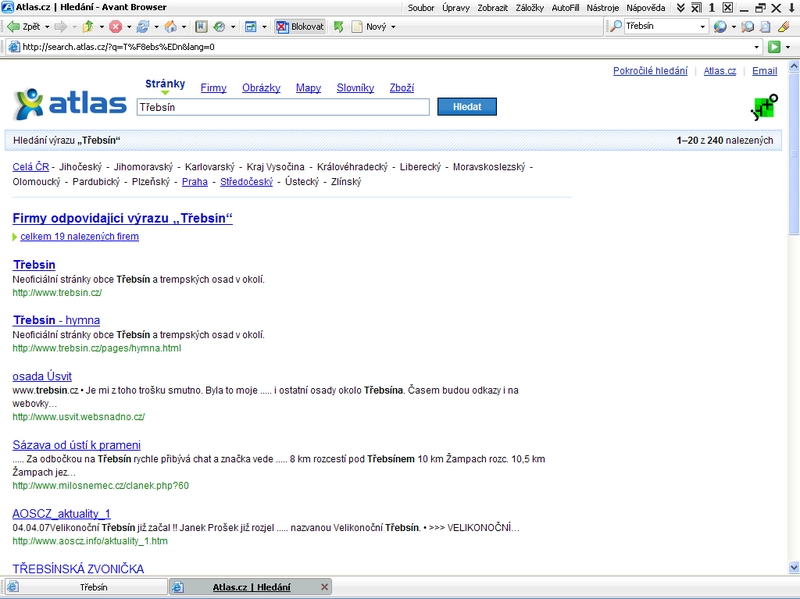Open the Nový dropdown arrow
800x599 pixels.
click(x=393, y=27)
